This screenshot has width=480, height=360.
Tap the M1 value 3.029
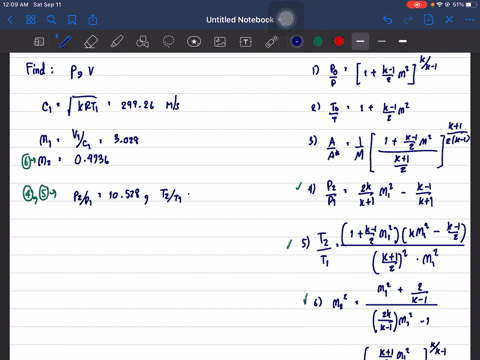click(126, 139)
